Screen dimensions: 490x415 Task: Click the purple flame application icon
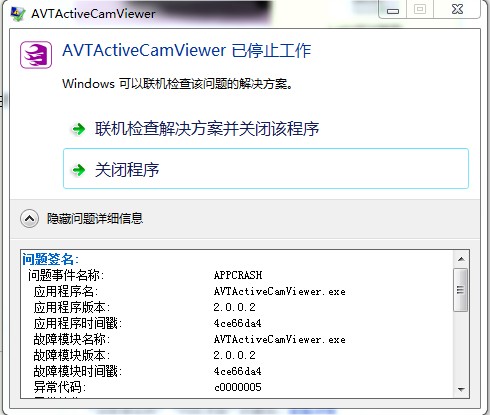click(x=36, y=55)
